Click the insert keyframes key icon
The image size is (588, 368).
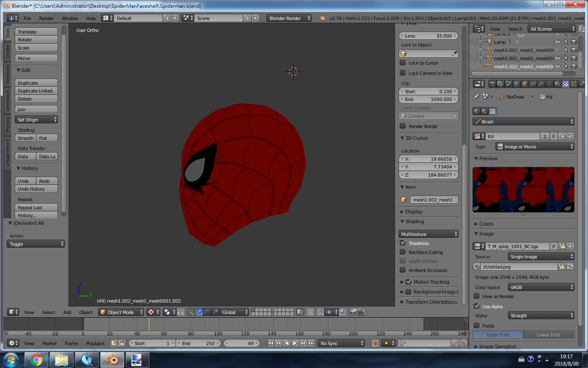click(x=455, y=343)
